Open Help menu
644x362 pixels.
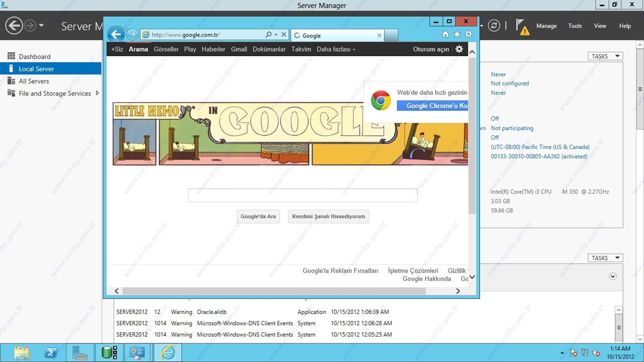(625, 26)
